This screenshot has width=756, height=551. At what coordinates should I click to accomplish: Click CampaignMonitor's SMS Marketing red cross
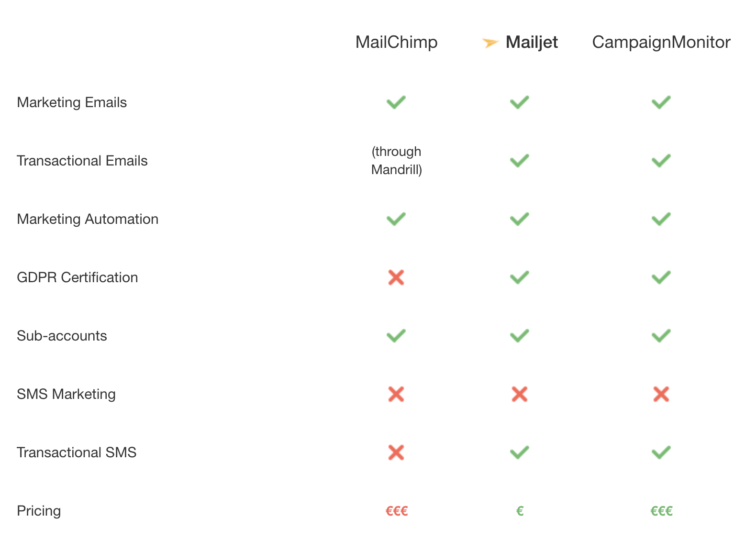pyautogui.click(x=661, y=394)
